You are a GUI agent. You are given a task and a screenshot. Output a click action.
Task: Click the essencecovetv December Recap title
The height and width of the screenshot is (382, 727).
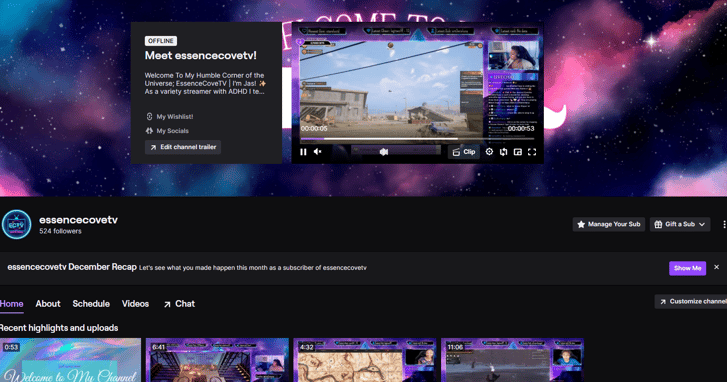pyautogui.click(x=72, y=267)
